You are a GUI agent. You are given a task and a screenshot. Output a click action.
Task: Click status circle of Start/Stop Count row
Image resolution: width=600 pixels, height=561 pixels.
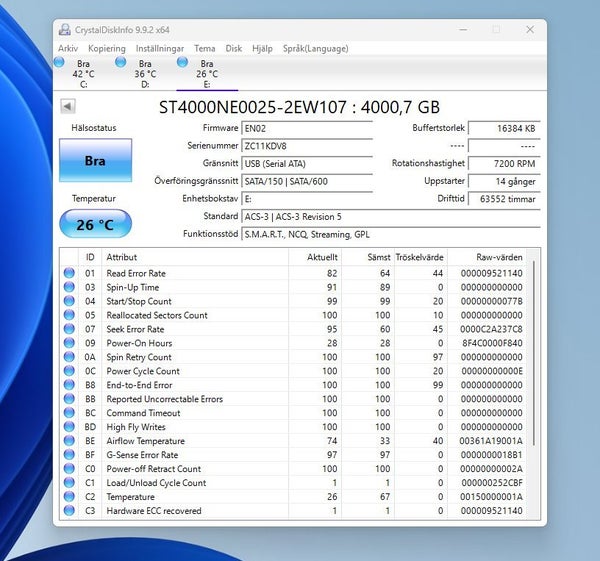click(69, 301)
